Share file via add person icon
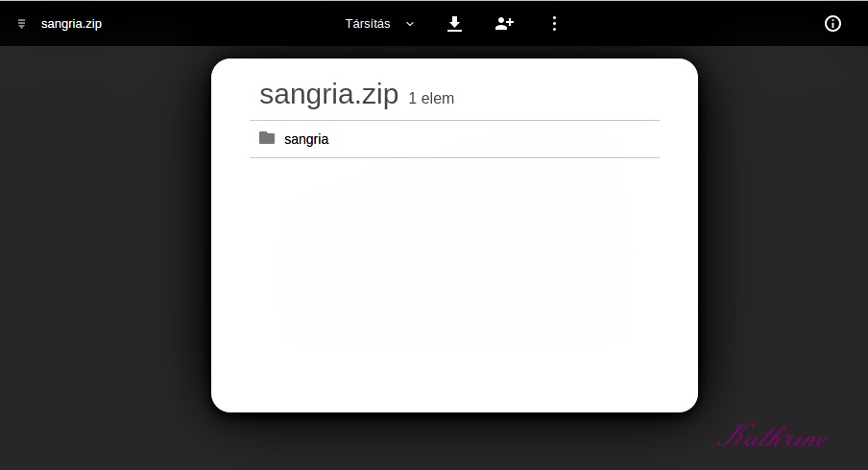The height and width of the screenshot is (470, 868). click(504, 23)
